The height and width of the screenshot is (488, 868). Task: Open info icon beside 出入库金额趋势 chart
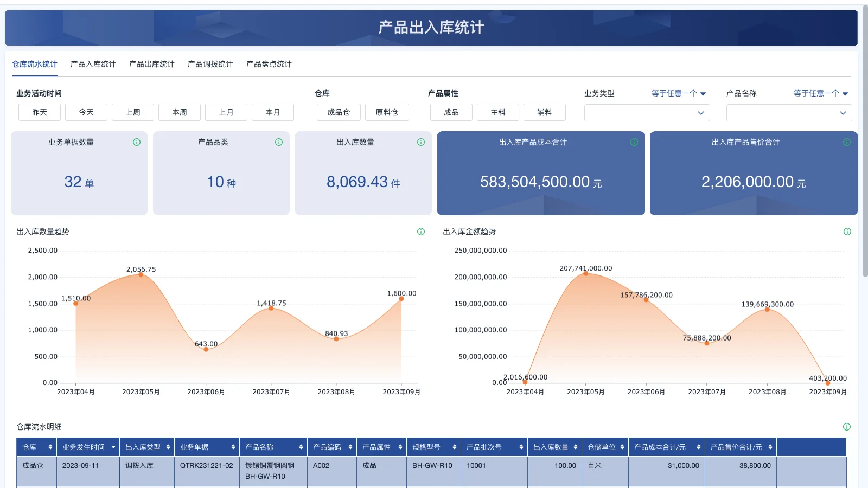[847, 232]
